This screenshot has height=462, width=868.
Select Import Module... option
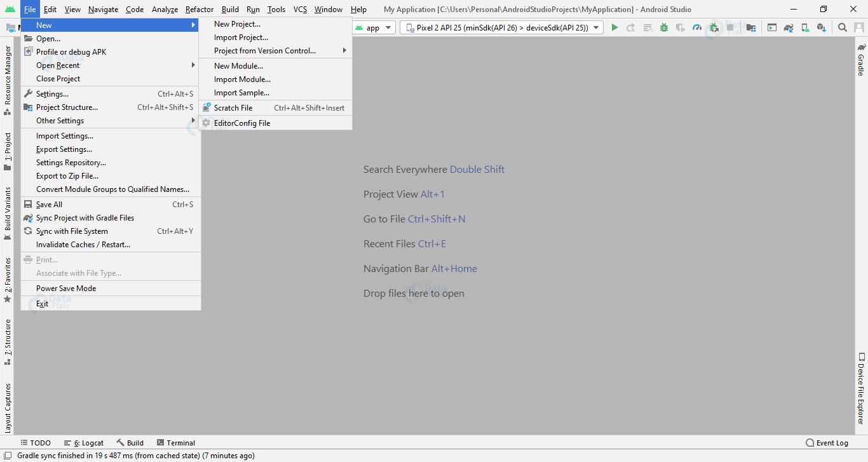[x=275, y=79]
